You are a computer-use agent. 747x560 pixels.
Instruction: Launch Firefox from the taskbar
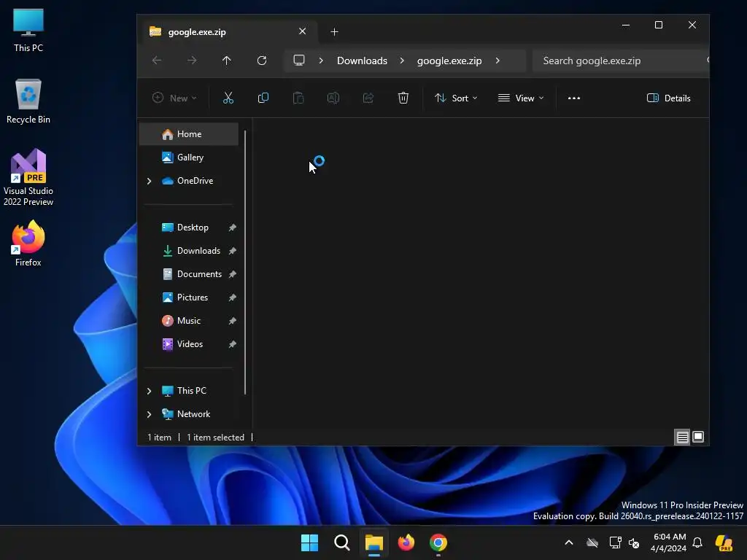coord(406,542)
